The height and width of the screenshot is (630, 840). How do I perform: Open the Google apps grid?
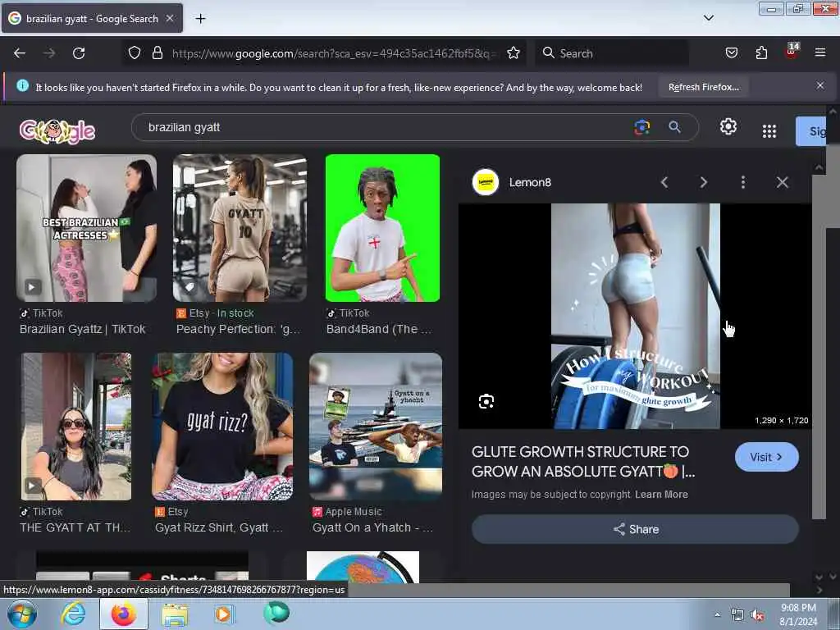(x=769, y=130)
